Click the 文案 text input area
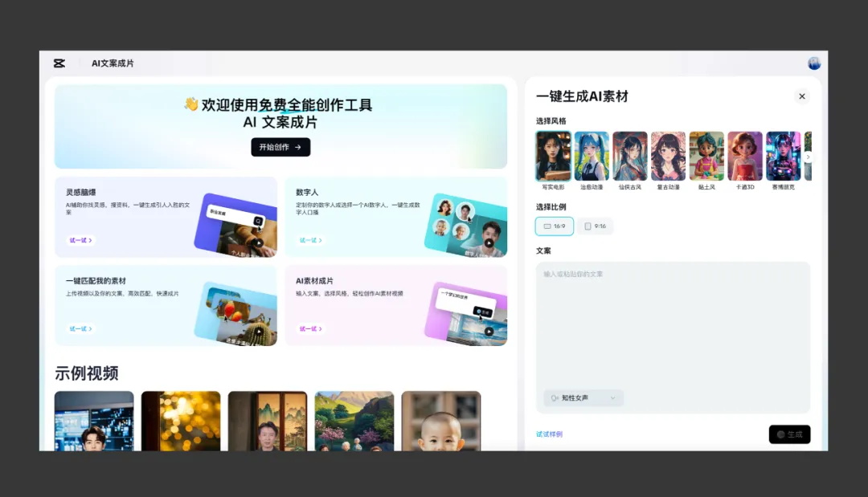 tap(673, 321)
